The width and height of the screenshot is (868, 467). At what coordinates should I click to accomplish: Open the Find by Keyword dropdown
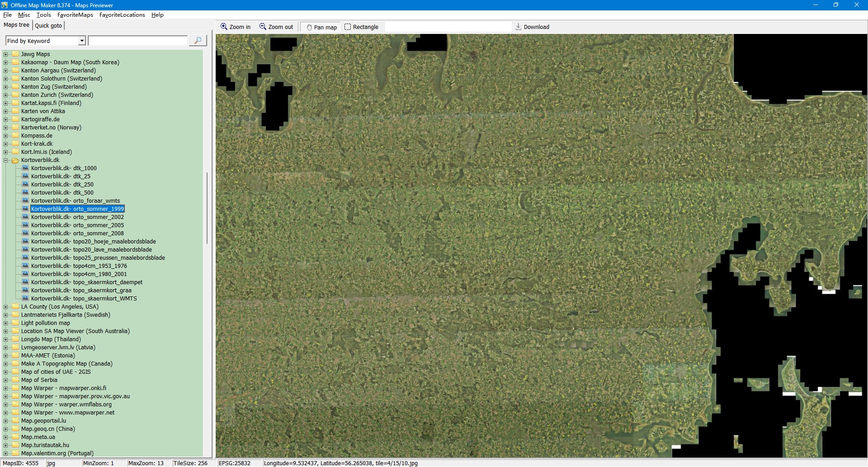point(82,41)
